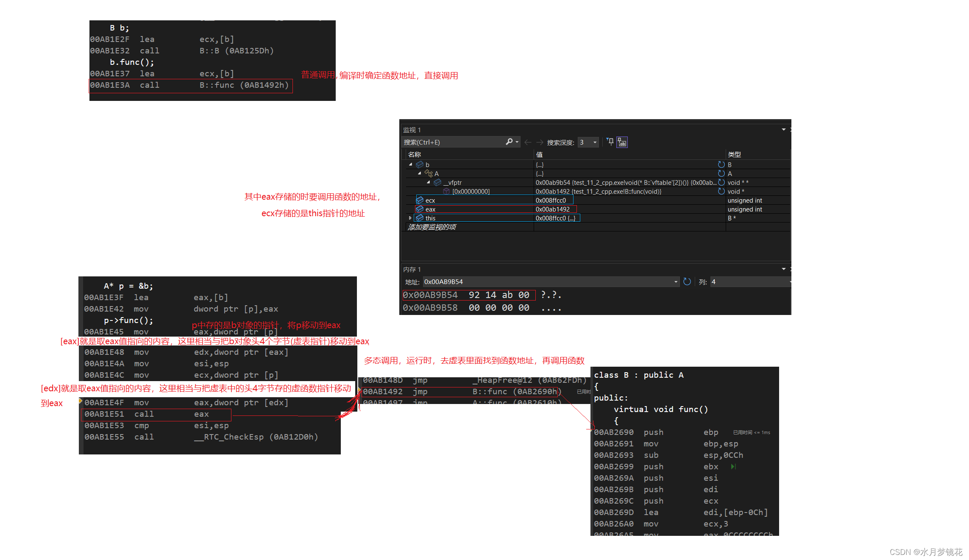Open the Memory 1 window options menu arrow
This screenshot has height=560, width=969.
(784, 269)
